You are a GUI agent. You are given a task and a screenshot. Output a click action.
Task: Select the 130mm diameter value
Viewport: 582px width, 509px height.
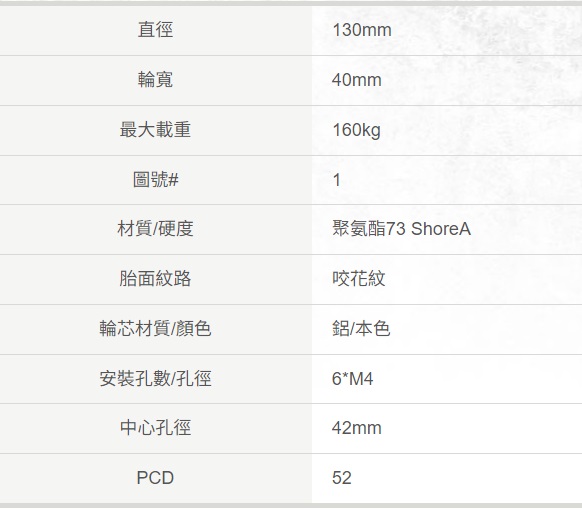coord(362,30)
